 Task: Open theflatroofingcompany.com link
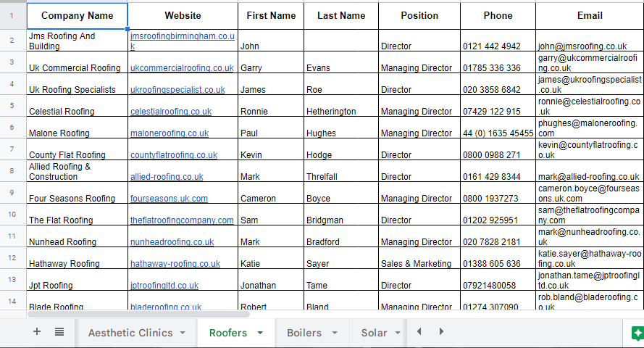pyautogui.click(x=182, y=220)
